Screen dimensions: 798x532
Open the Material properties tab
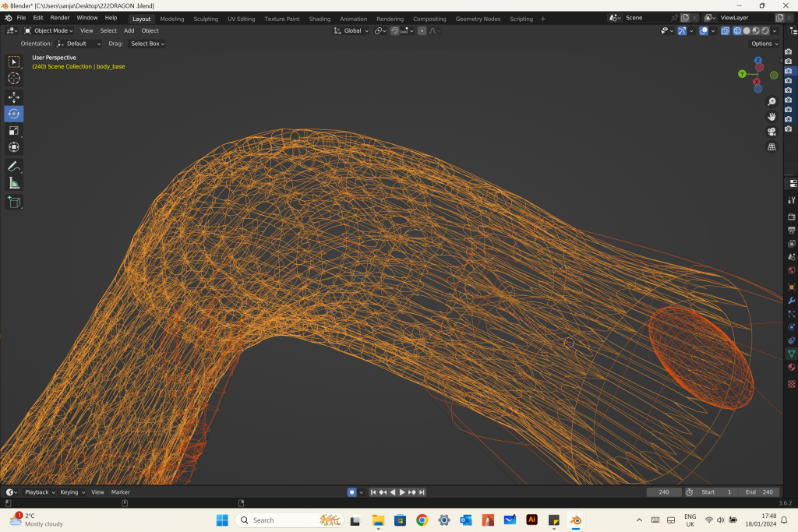point(792,367)
